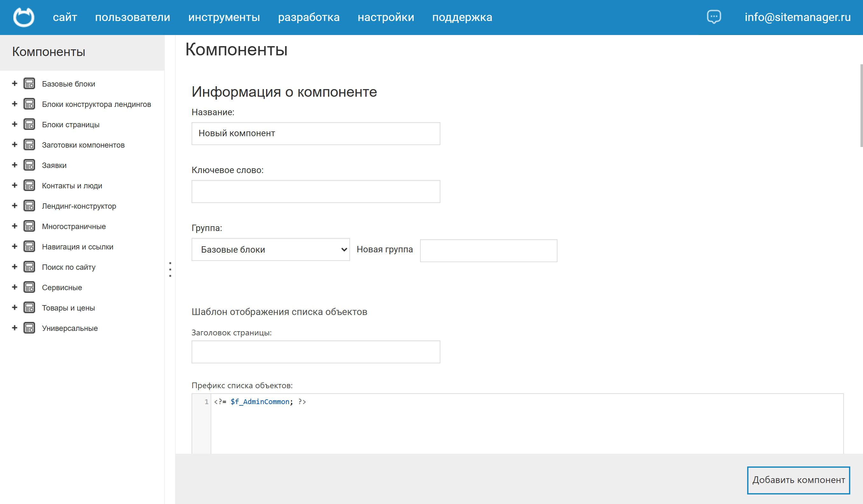Click the Добавить компонент button
863x504 pixels.
click(799, 480)
